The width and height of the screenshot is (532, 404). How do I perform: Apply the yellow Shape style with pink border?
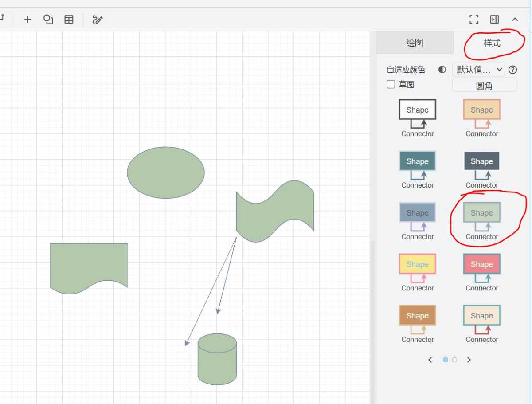coord(417,264)
